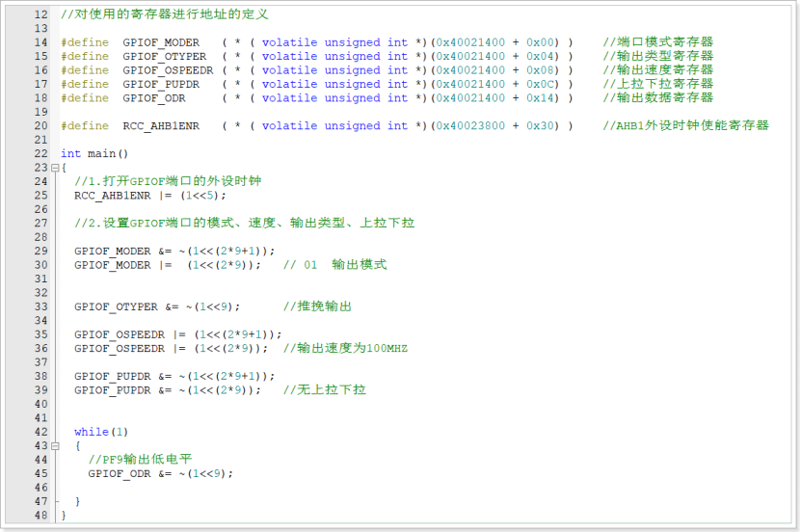This screenshot has height=532, width=801.
Task: Click offset 0x04 in the GPIOF_OTYPER define
Action: click(540, 56)
